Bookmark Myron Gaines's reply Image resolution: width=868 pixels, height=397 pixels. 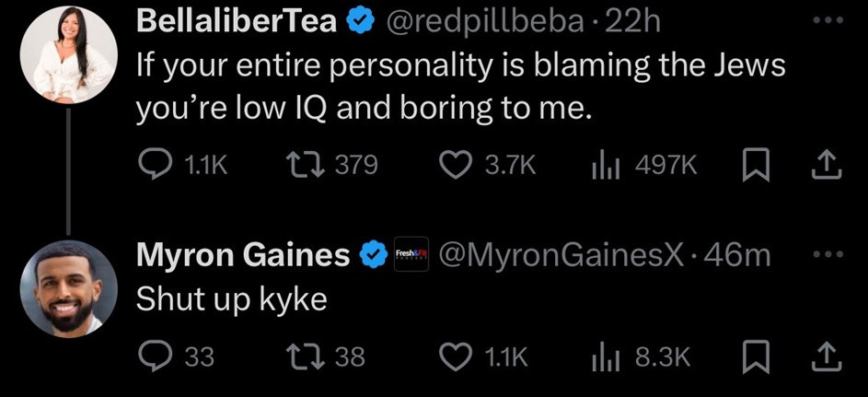pyautogui.click(x=753, y=356)
